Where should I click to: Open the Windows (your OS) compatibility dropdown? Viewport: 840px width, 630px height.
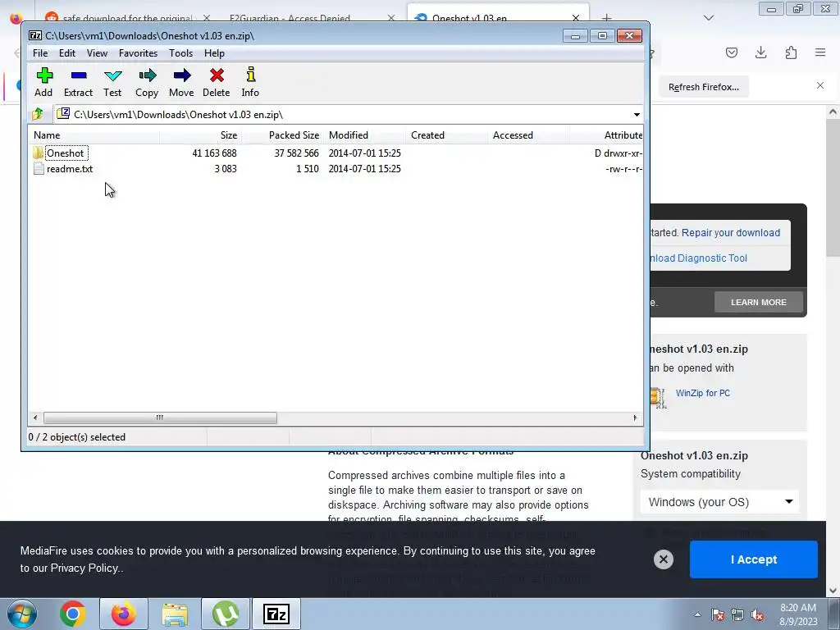click(x=719, y=502)
